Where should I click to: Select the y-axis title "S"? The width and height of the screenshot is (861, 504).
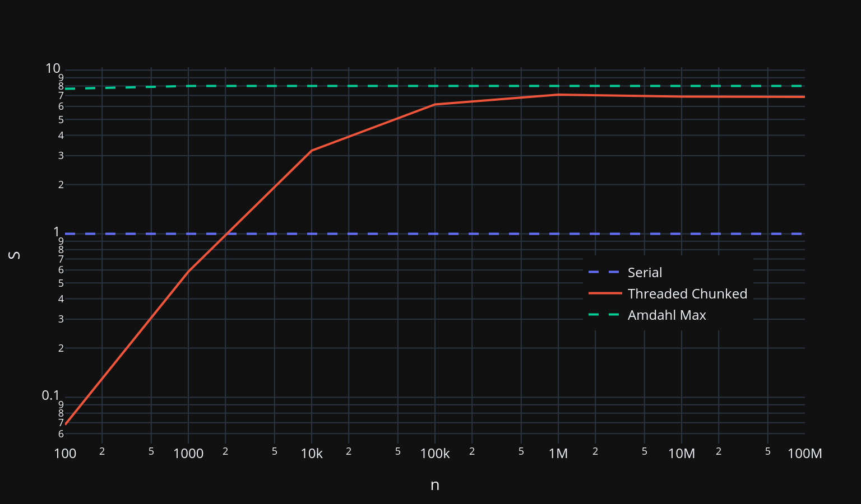point(15,255)
